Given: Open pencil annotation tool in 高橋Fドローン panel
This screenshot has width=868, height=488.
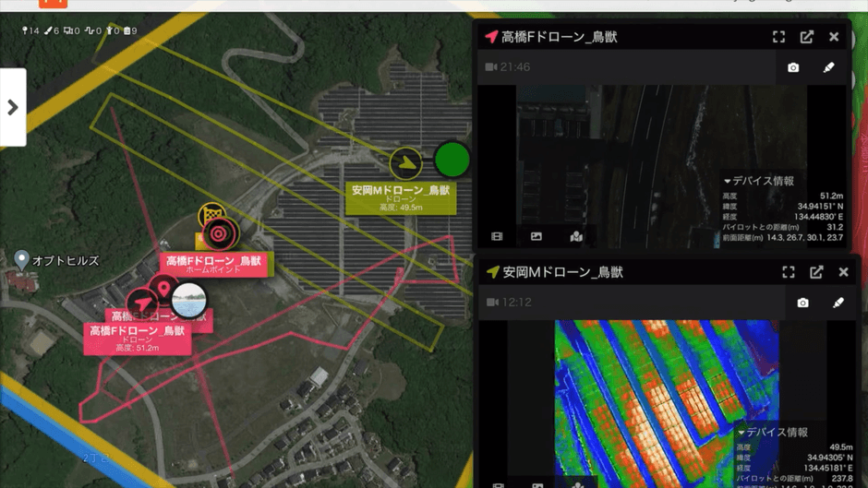Looking at the screenshot, I should [828, 67].
